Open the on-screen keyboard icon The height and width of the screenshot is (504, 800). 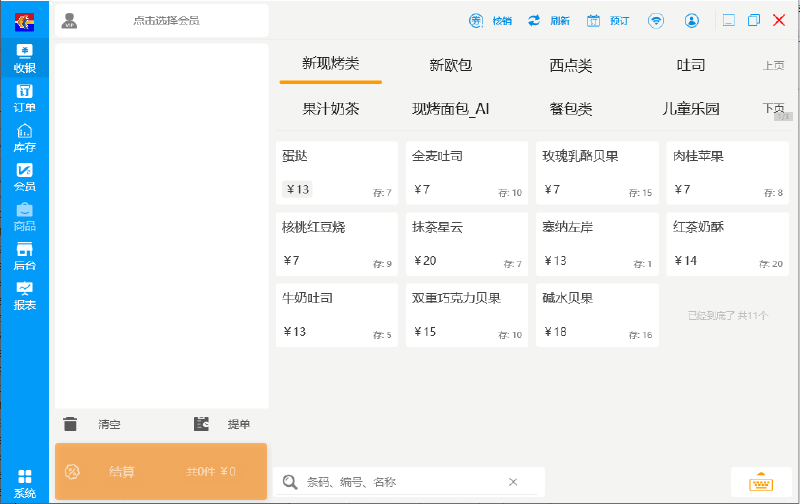(761, 482)
